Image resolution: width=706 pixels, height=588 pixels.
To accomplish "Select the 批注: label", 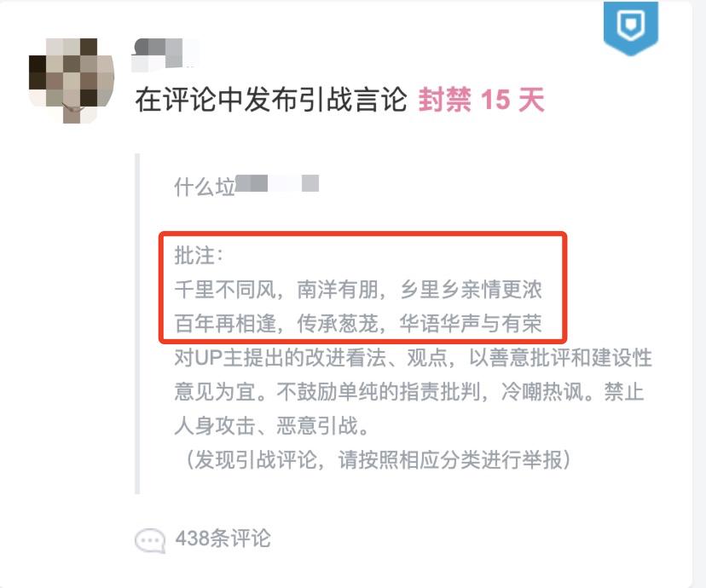I will tap(199, 256).
